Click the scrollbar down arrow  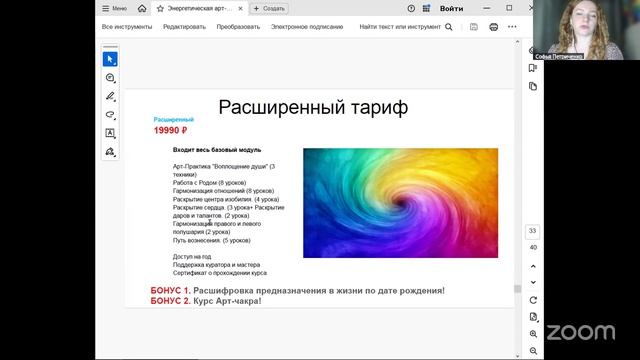pos(517,356)
